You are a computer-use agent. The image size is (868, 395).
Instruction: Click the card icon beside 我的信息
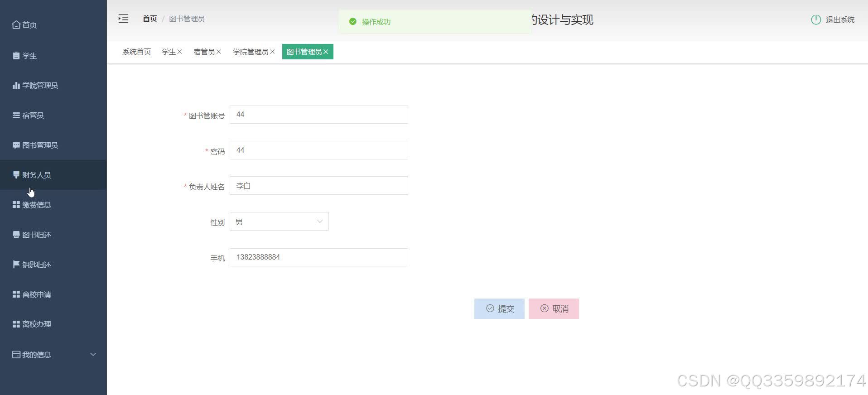16,354
